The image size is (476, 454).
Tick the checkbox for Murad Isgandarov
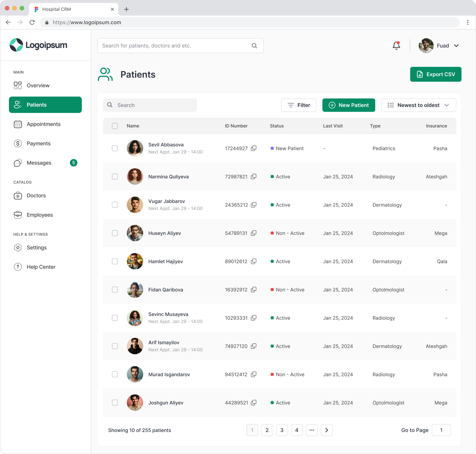click(115, 374)
